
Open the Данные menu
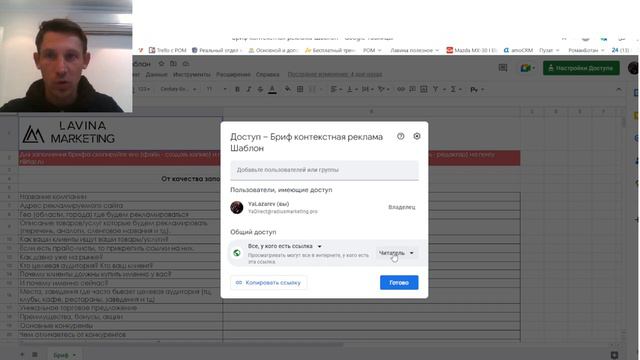156,75
